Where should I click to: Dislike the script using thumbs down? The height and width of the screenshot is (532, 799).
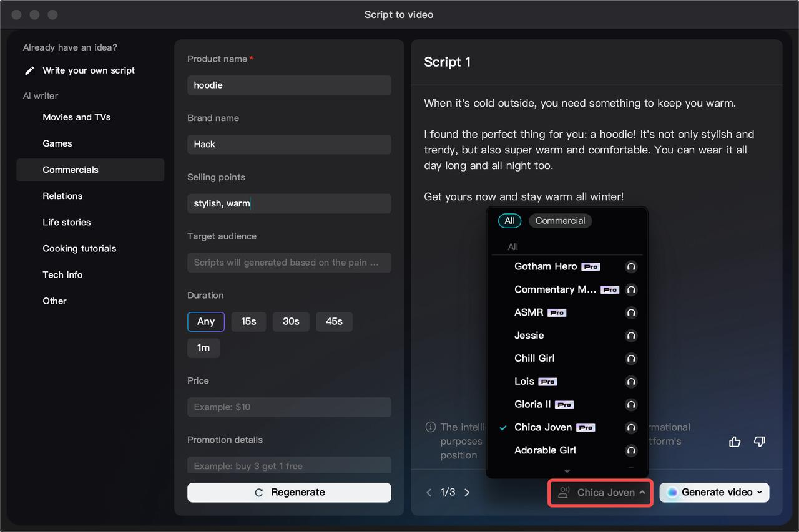pos(760,442)
